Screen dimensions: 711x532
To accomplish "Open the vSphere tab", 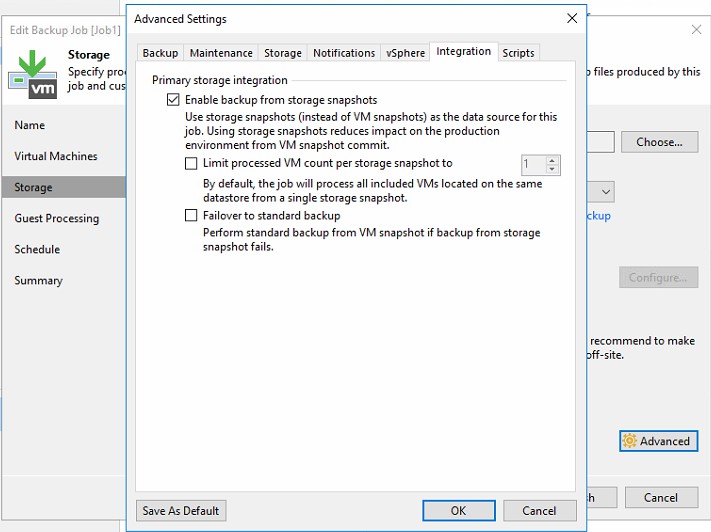I will (x=406, y=53).
